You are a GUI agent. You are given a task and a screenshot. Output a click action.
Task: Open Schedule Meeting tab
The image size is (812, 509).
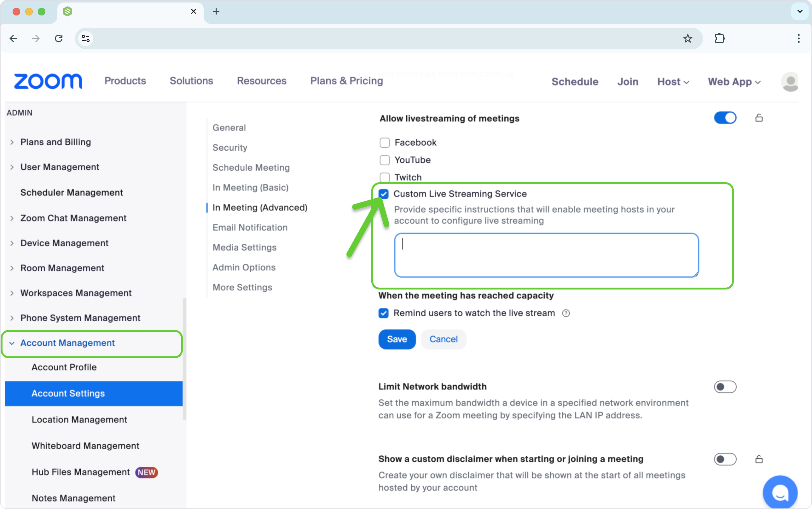251,167
